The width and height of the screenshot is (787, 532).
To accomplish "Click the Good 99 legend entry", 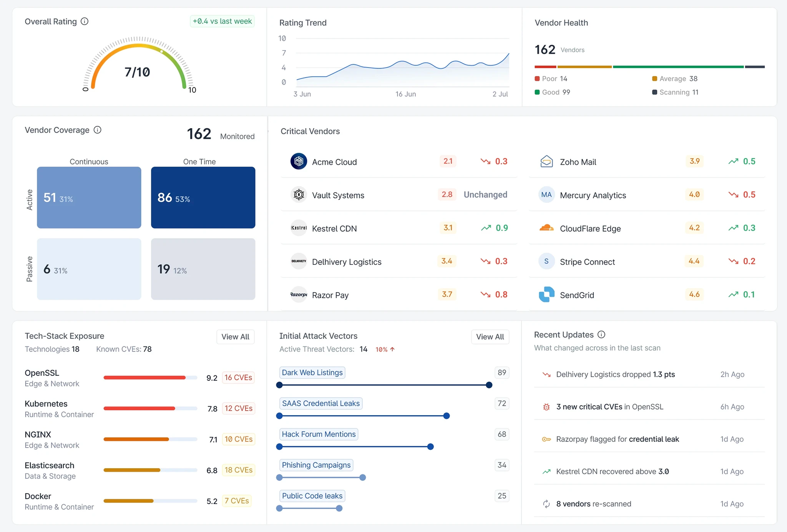I will 552,92.
